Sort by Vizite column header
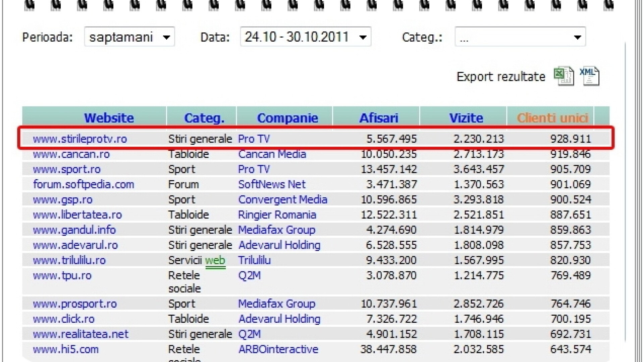The height and width of the screenshot is (362, 644). (466, 118)
